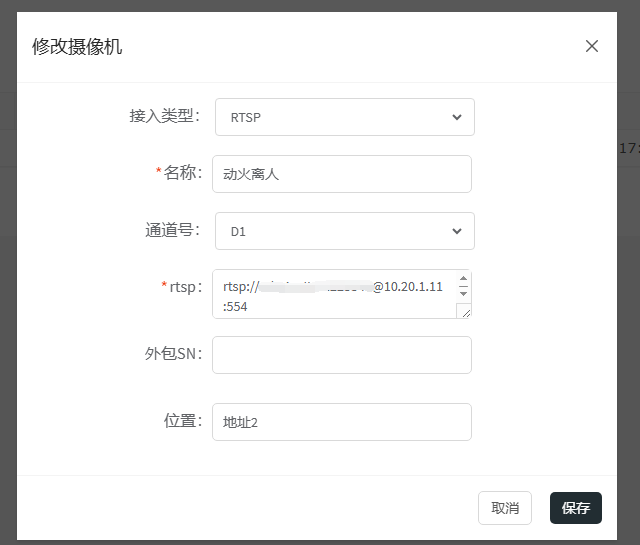This screenshot has height=545, width=640.
Task: Click the rtsp textarea resize handle
Action: [465, 312]
